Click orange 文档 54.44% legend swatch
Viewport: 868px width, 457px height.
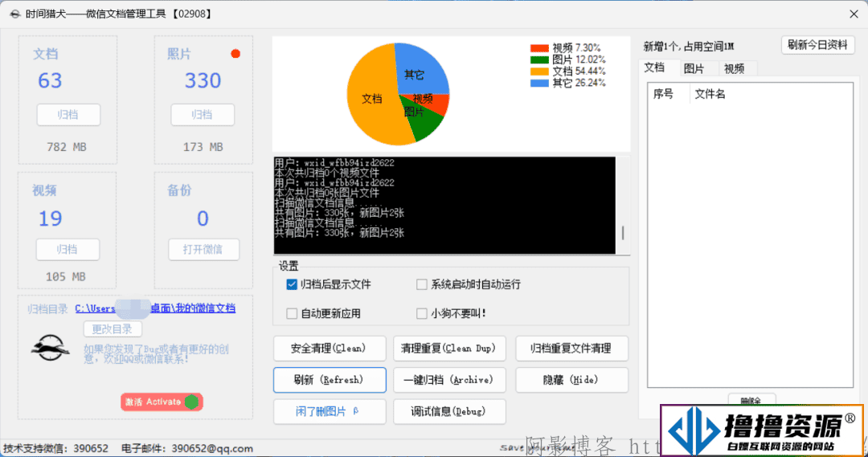(539, 71)
